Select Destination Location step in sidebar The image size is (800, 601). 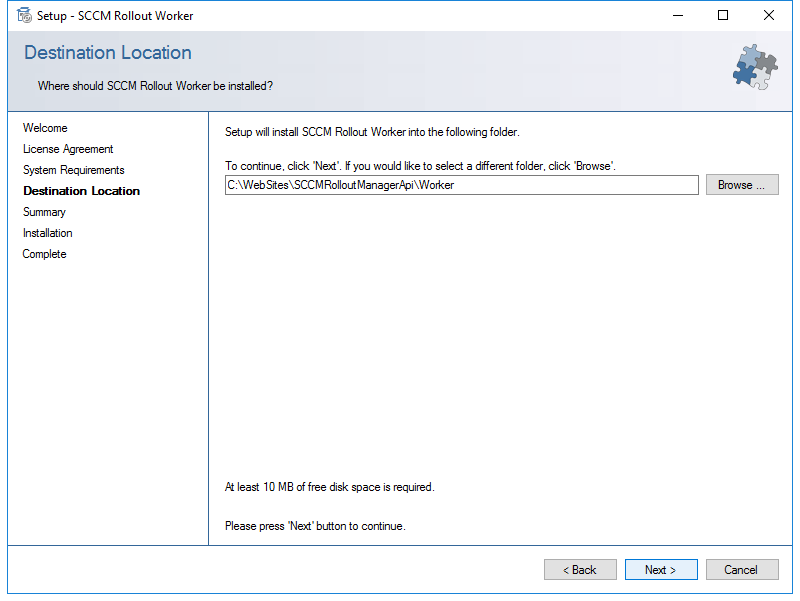point(81,191)
